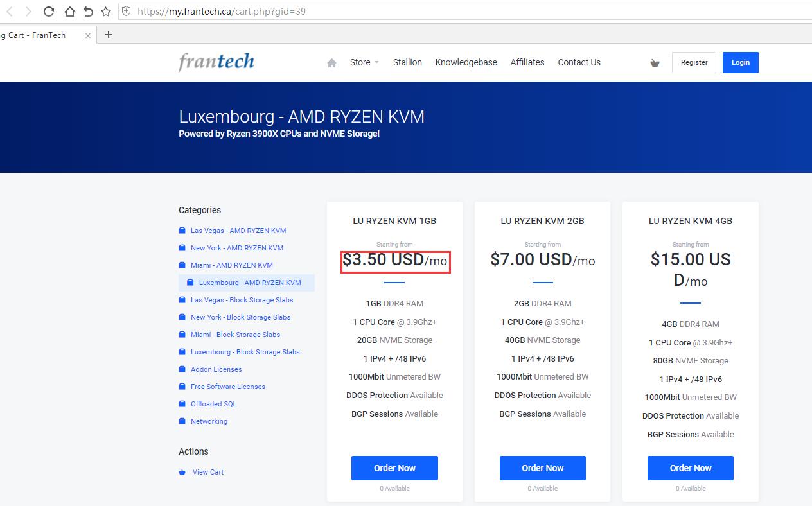Click the site security shield icon
This screenshot has width=812, height=506.
(x=126, y=11)
